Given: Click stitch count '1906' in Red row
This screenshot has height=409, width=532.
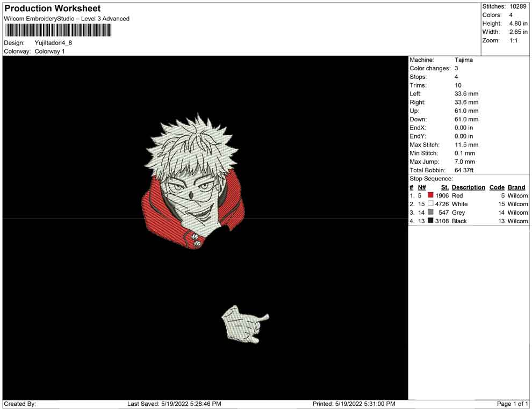Looking at the screenshot, I should (x=442, y=195).
